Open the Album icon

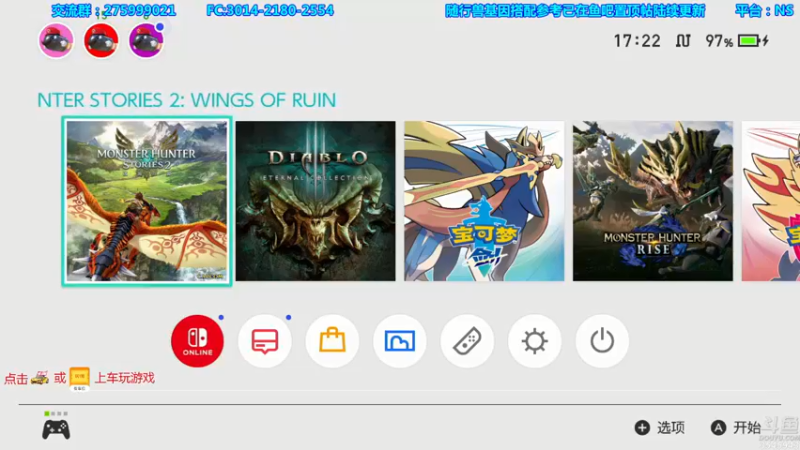click(x=399, y=341)
